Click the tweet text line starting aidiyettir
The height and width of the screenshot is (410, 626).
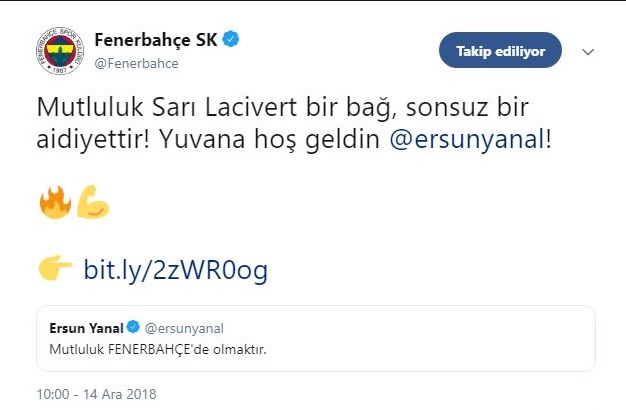(x=294, y=140)
